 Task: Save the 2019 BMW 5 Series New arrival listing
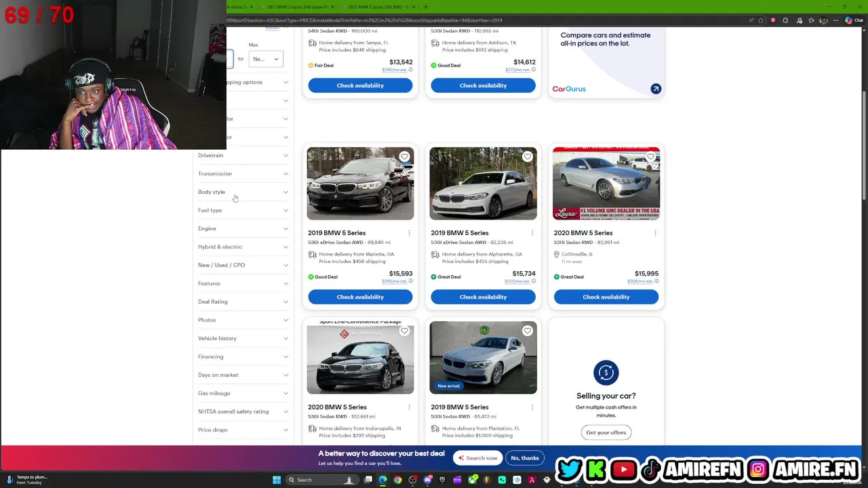(x=528, y=331)
